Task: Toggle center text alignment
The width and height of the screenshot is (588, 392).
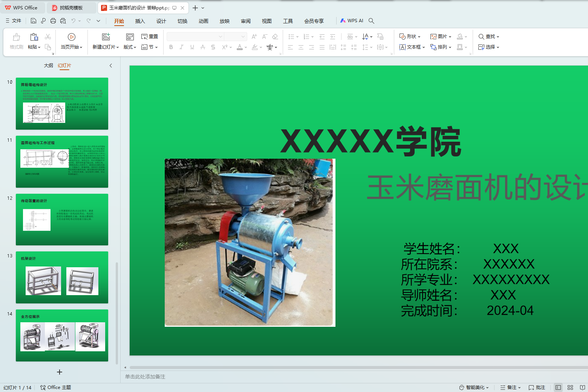Action: [x=301, y=47]
